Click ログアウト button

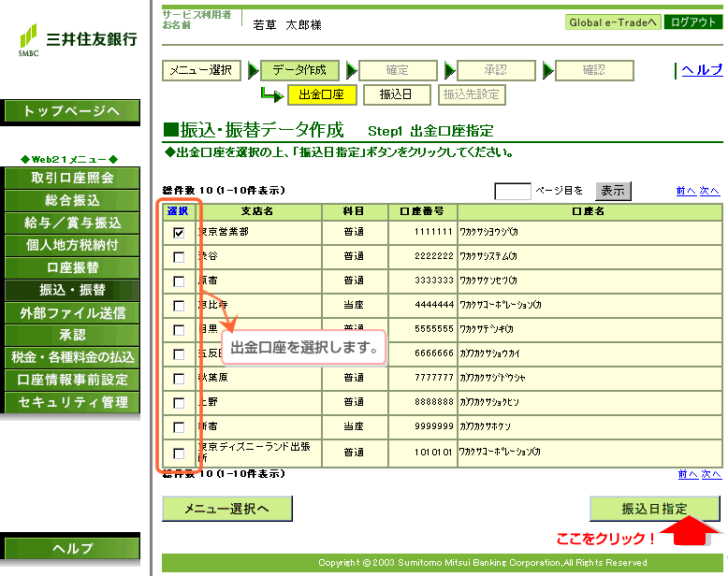pos(693,22)
